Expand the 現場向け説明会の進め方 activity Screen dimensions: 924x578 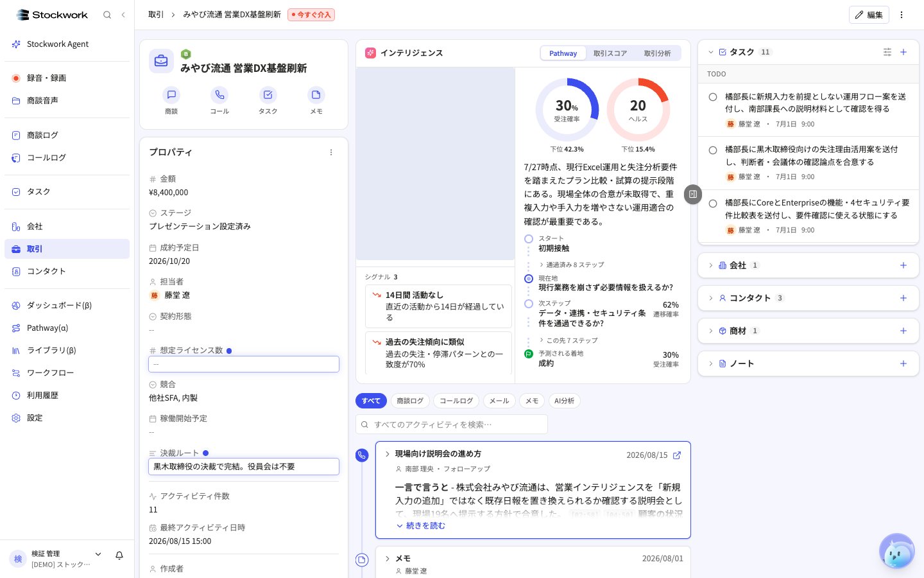(x=388, y=454)
